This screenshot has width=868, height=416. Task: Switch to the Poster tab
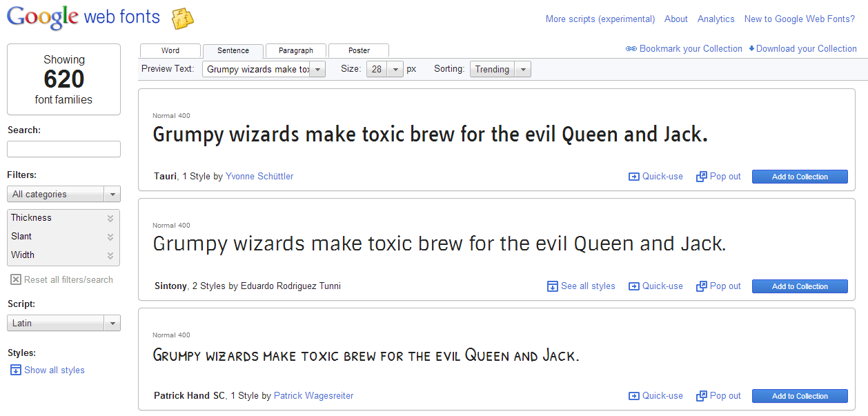[359, 51]
